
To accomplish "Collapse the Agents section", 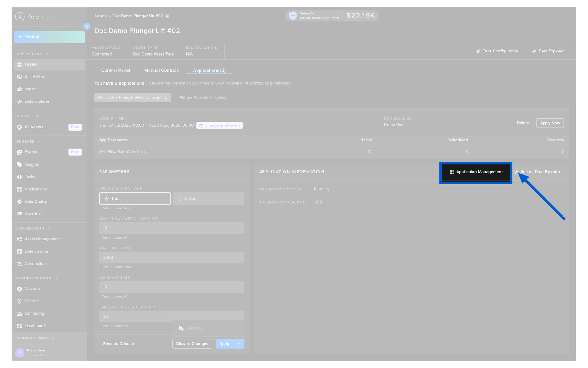I will (37, 116).
